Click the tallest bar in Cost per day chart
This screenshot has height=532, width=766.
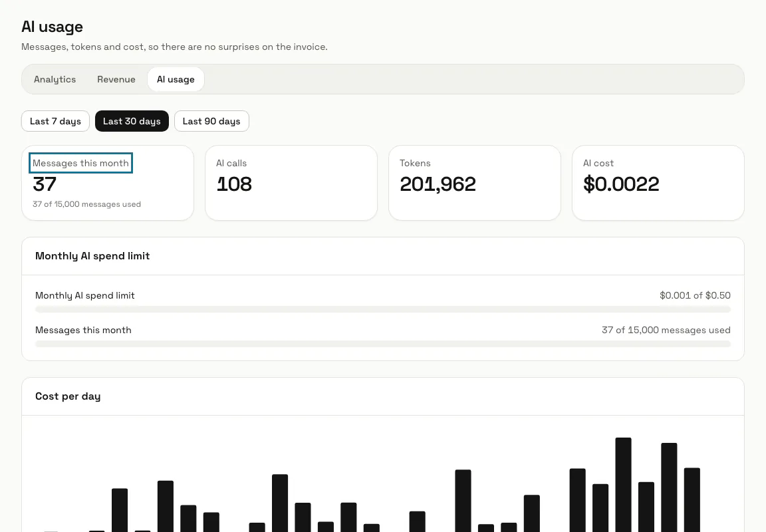(x=623, y=485)
